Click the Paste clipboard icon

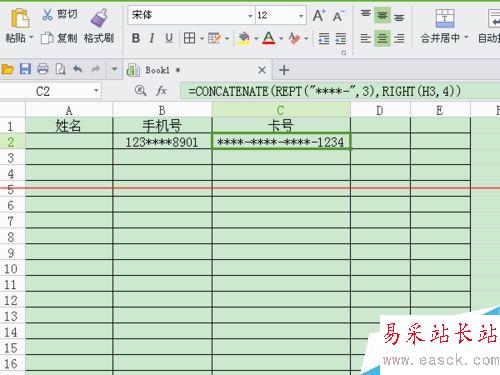click(x=20, y=19)
